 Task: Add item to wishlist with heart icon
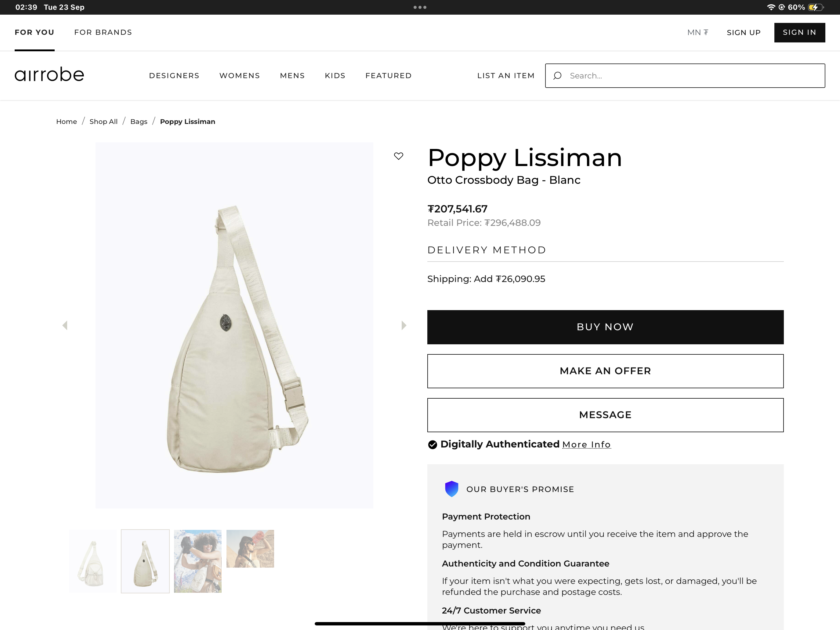tap(398, 156)
